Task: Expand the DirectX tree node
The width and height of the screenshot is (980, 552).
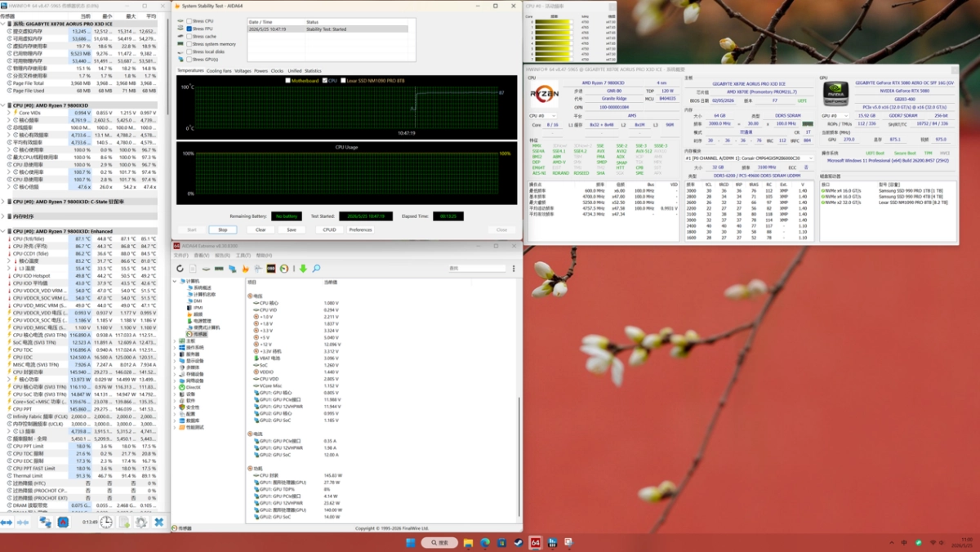Action: [175, 387]
